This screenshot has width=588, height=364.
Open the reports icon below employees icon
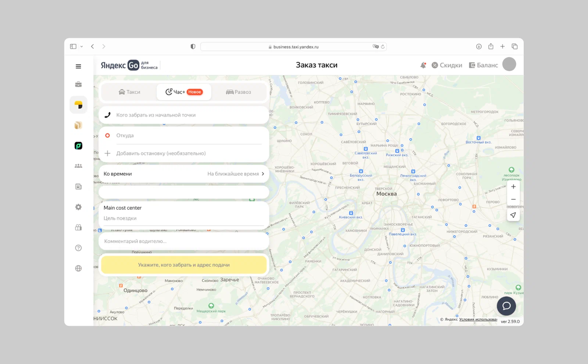click(x=78, y=187)
